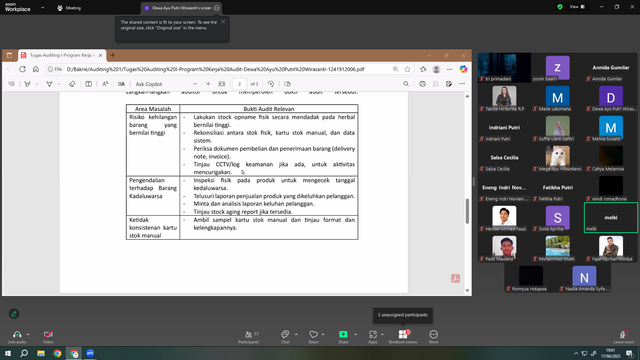Click the green encryption shield icon

coord(560,7)
